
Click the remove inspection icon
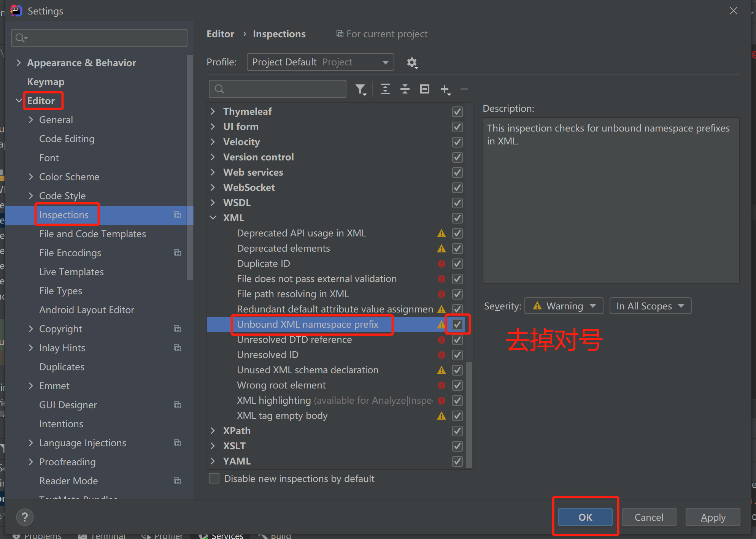[x=465, y=89]
